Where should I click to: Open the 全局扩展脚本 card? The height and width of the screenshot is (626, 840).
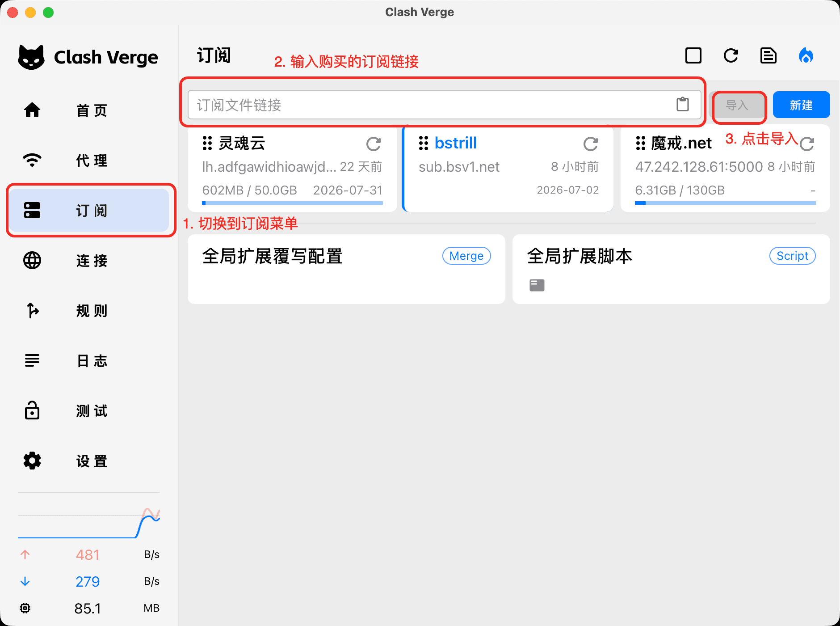(671, 269)
